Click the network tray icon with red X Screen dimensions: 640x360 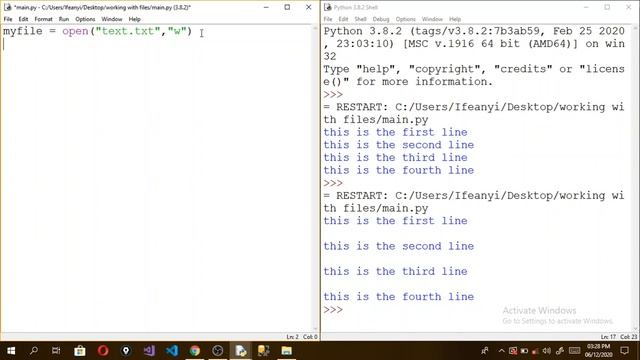tap(513, 351)
